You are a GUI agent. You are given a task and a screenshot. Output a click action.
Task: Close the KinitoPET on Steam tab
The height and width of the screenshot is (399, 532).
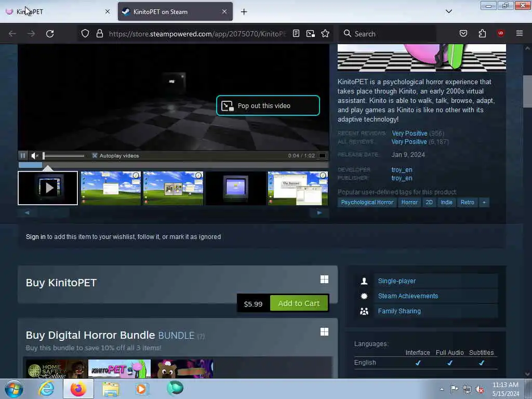pos(224,11)
